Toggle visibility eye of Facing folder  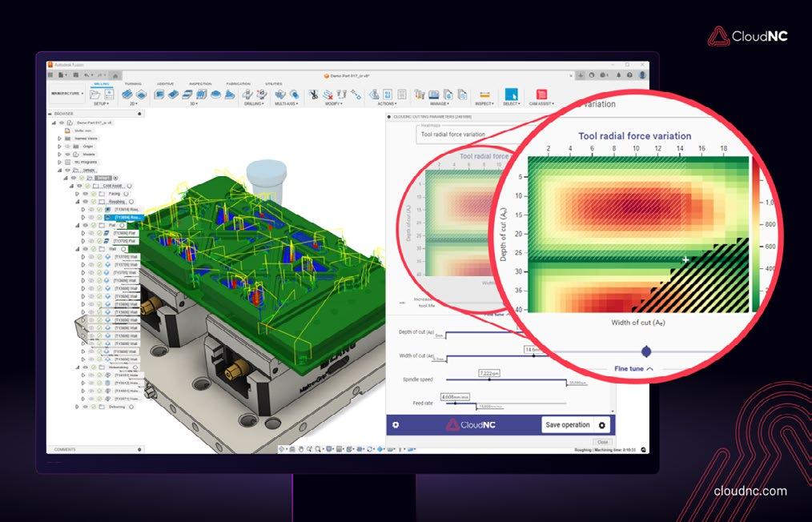(86, 194)
